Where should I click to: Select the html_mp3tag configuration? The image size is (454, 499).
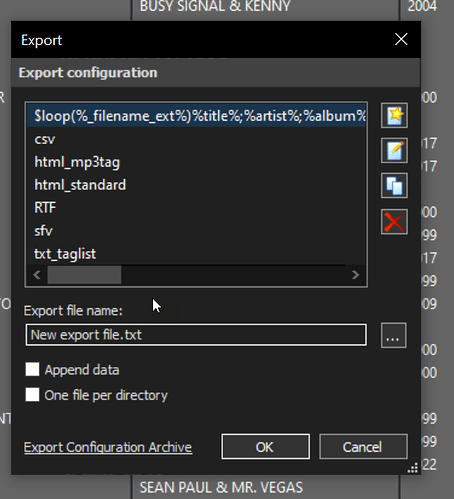(196, 162)
